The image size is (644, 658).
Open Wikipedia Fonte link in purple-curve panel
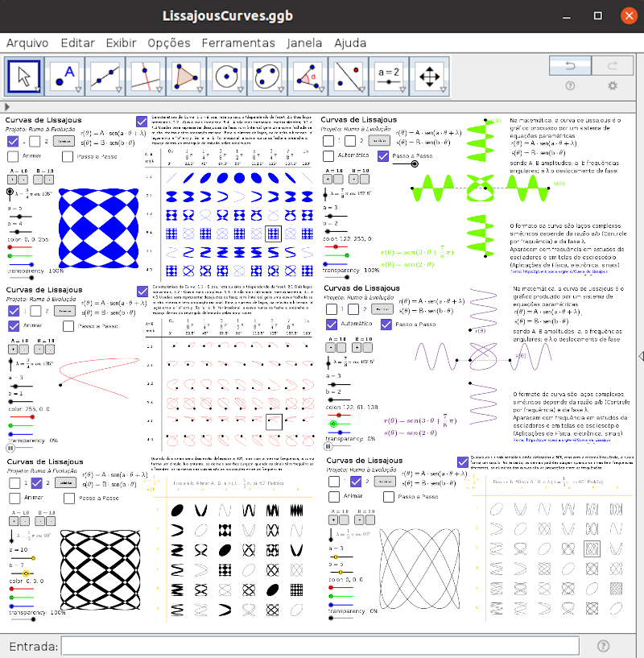562,441
